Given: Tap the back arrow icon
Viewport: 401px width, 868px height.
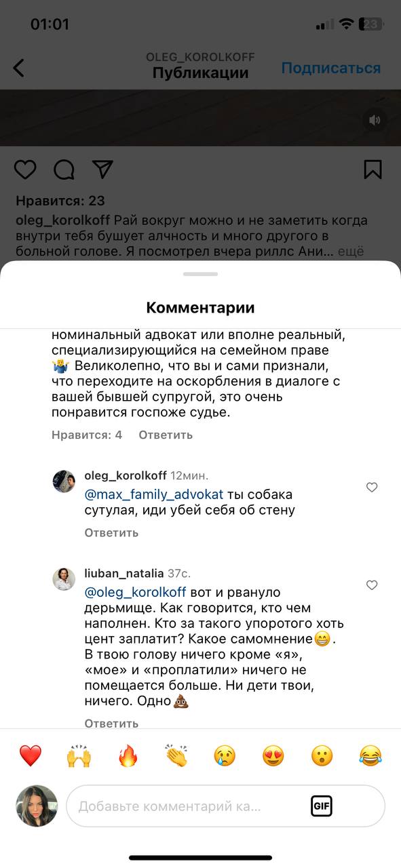Looking at the screenshot, I should 18,68.
